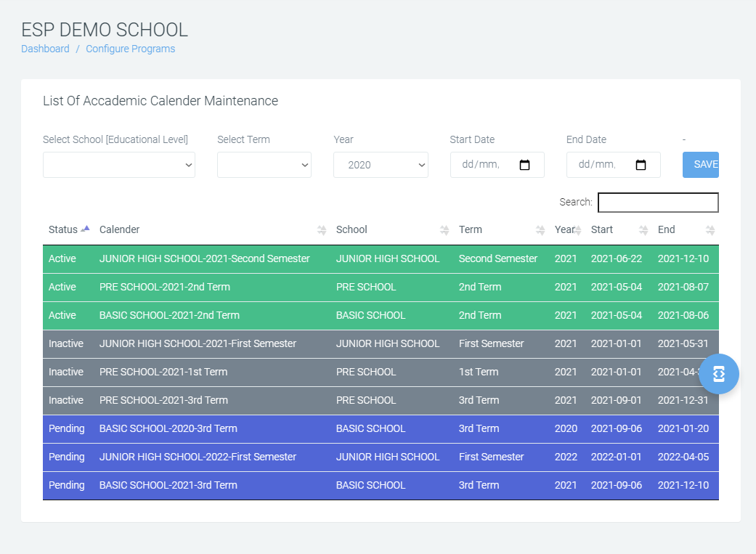Screen dimensions: 756x554
Task: Open the Select Term dropdown
Action: 264,165
